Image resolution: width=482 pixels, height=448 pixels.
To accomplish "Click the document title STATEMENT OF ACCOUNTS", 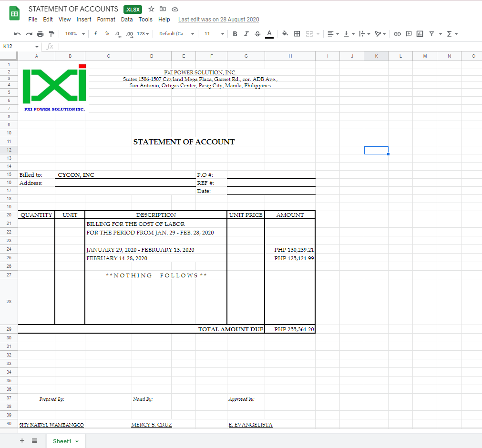I will 73,9.
